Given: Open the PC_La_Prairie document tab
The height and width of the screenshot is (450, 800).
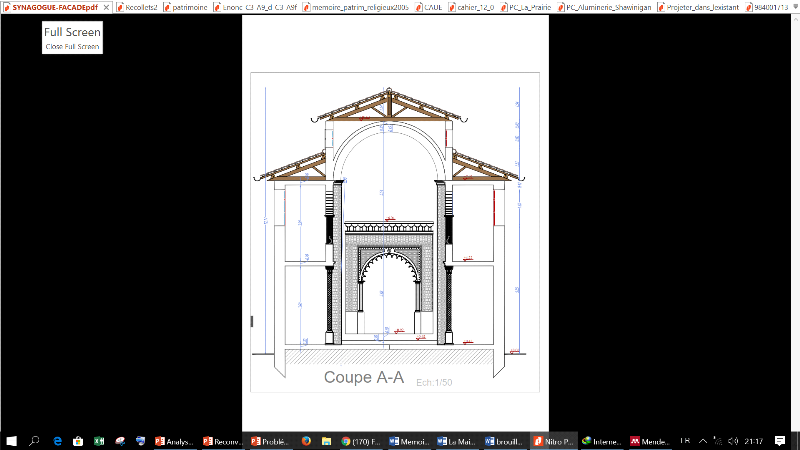Looking at the screenshot, I should [x=530, y=7].
